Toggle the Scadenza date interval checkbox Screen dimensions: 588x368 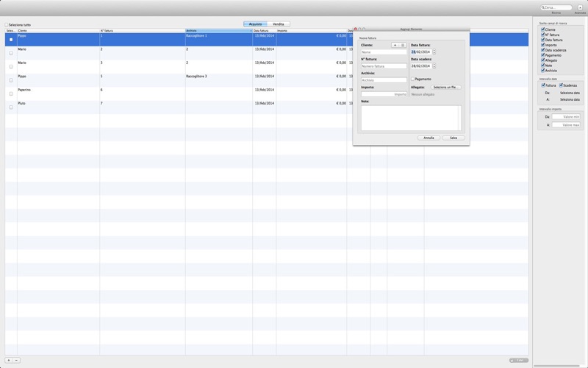[561, 85]
